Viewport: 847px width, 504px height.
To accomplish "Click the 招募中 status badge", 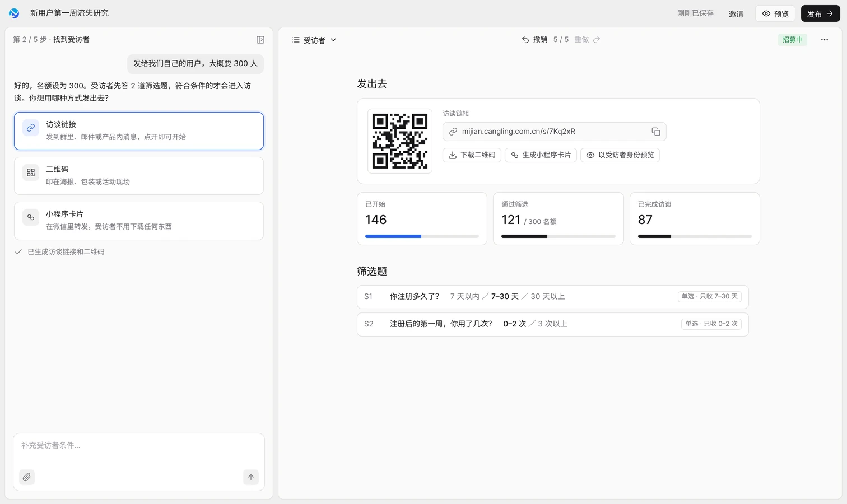I will tap(793, 40).
